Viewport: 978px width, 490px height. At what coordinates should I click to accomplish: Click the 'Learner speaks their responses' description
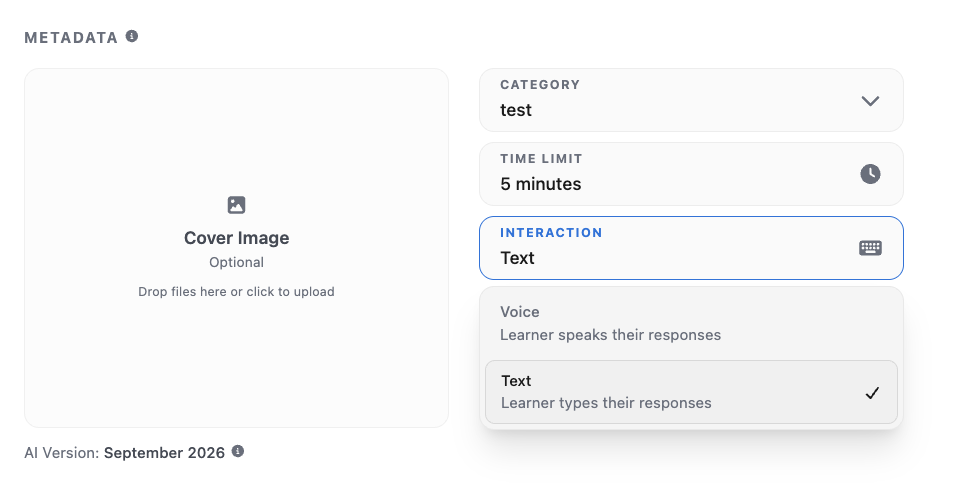(x=610, y=335)
